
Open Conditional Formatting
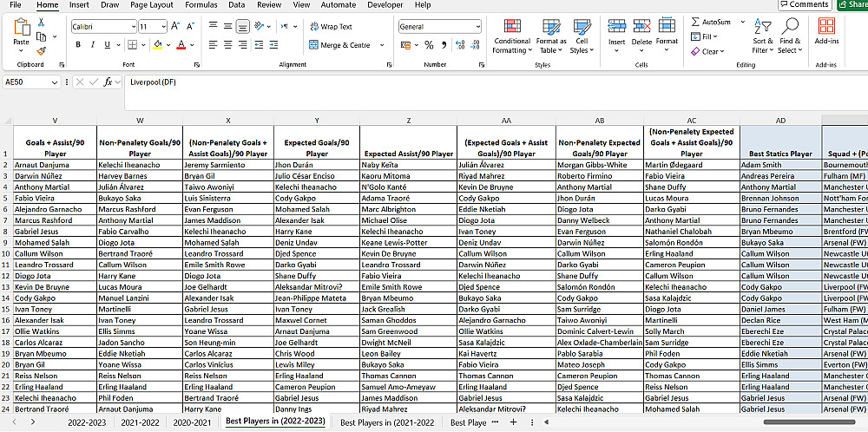pos(512,36)
